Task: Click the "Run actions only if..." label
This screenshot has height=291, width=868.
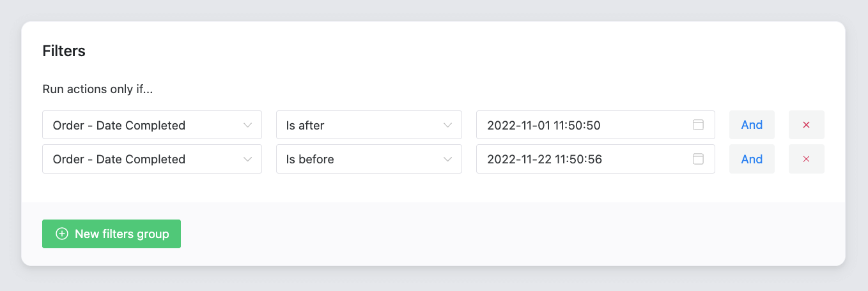Action: 98,89
